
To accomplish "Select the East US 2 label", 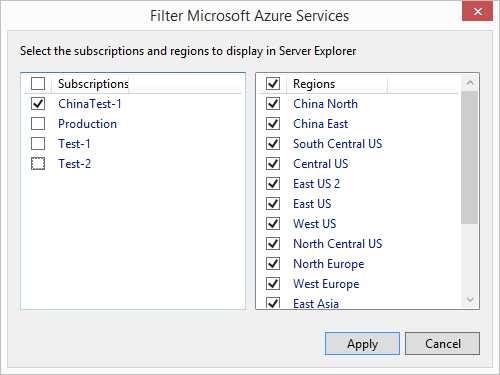I will tap(316, 184).
